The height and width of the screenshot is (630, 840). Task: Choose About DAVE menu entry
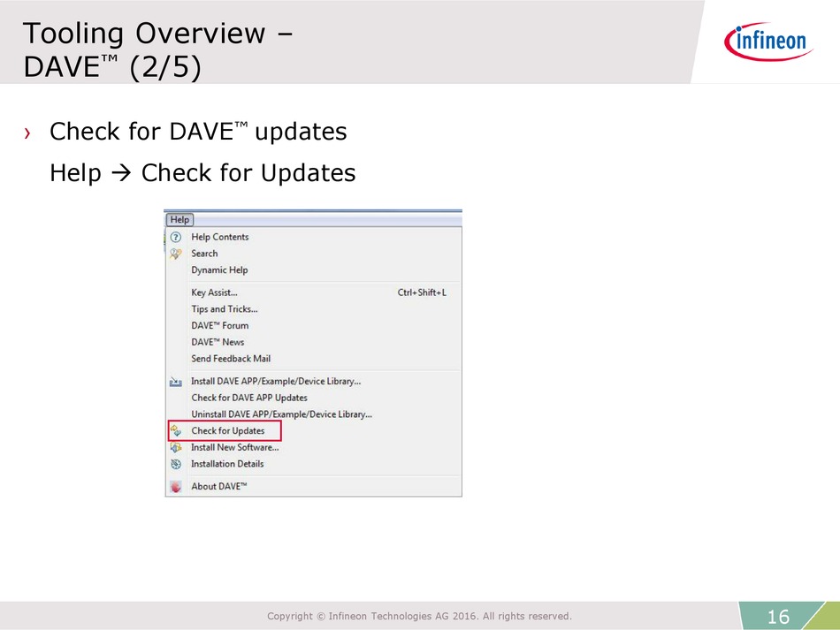[313, 487]
